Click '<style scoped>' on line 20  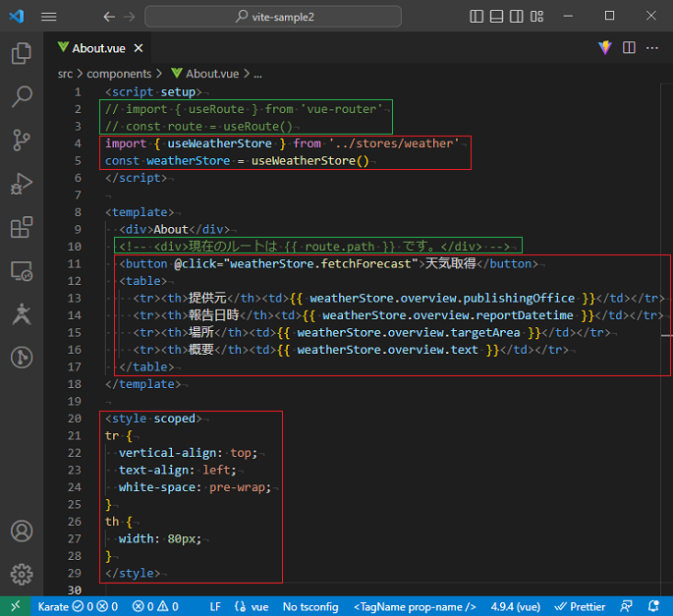[153, 419]
